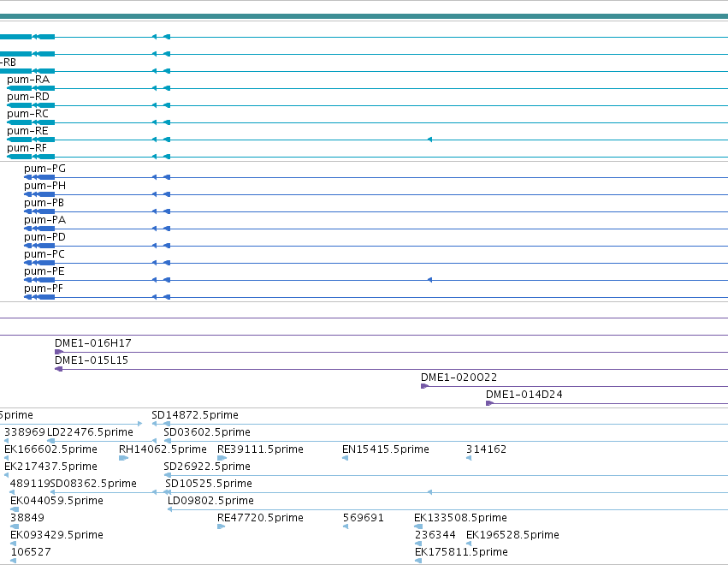Select the EK133508.5prime EST label
728x565 pixels.
[460, 518]
